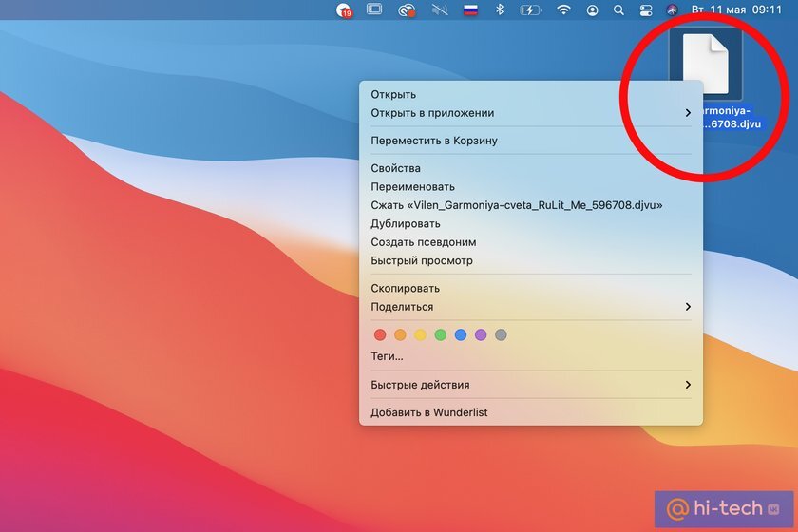The image size is (798, 532).
Task: Expand Открыть в приложении submenu
Action: pyautogui.click(x=531, y=113)
